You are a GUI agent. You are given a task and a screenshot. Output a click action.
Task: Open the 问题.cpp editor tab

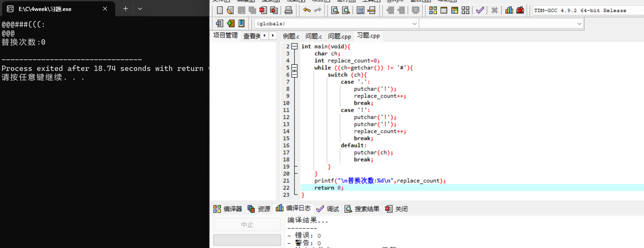[x=339, y=36]
